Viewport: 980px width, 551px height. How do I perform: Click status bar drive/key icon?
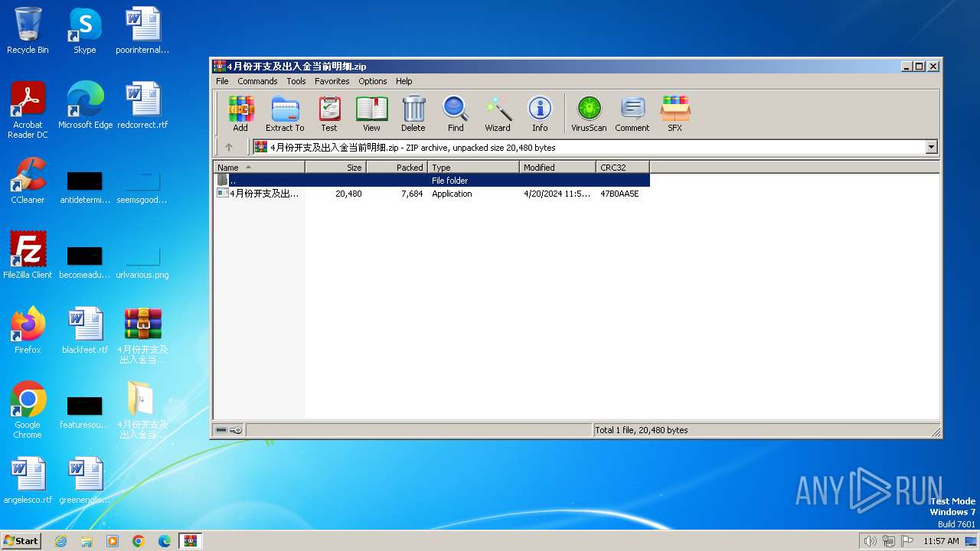[x=228, y=430]
